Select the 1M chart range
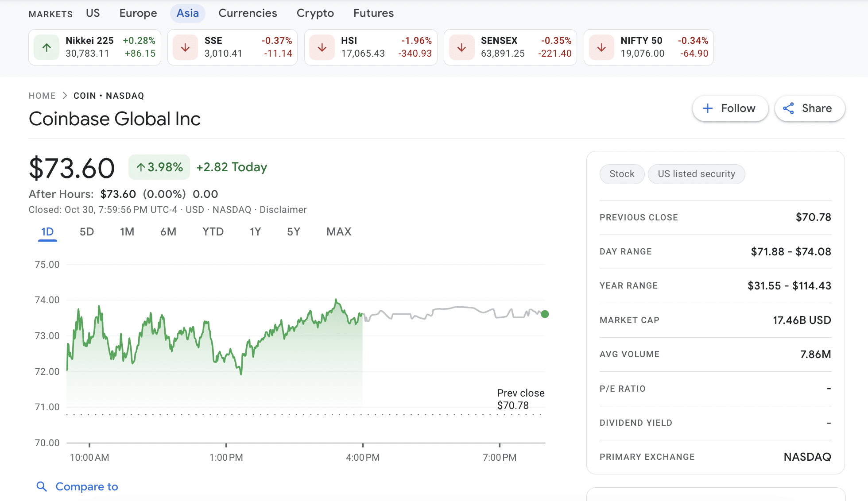 (127, 232)
